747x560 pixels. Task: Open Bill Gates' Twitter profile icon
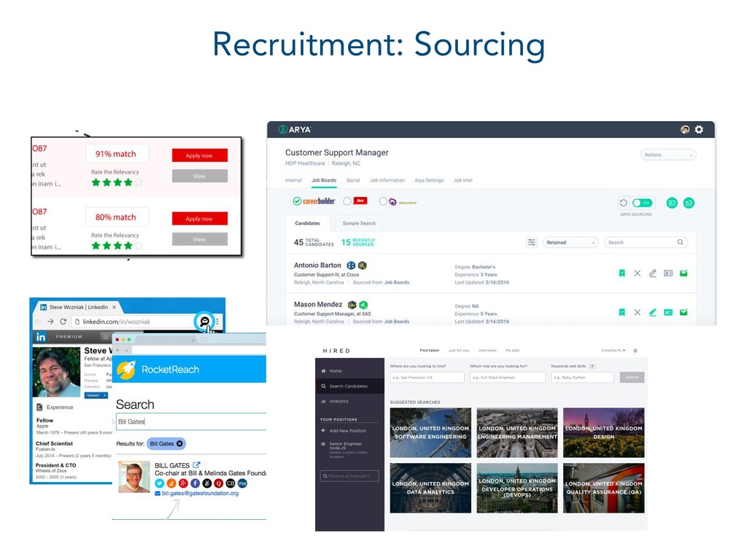[160, 483]
